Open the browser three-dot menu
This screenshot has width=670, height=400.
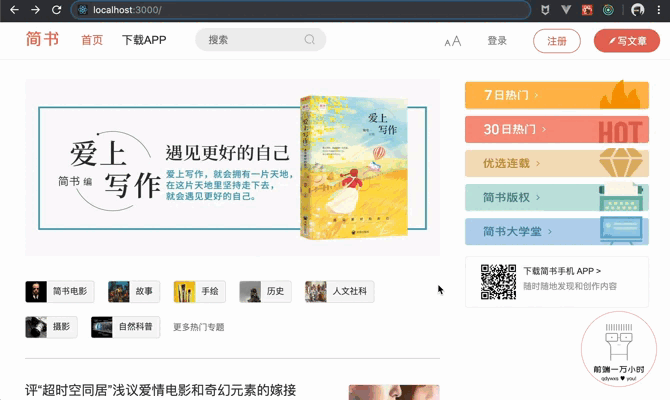[x=658, y=10]
